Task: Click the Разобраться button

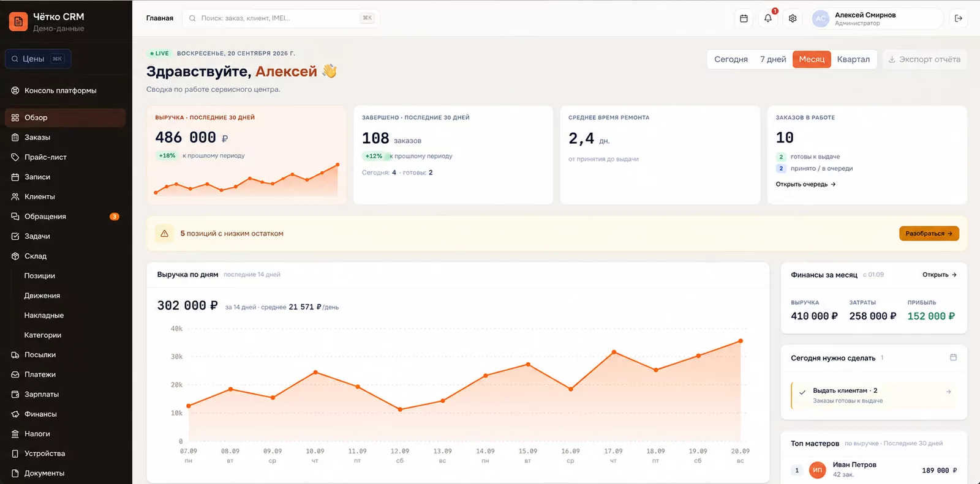Action: pos(929,234)
